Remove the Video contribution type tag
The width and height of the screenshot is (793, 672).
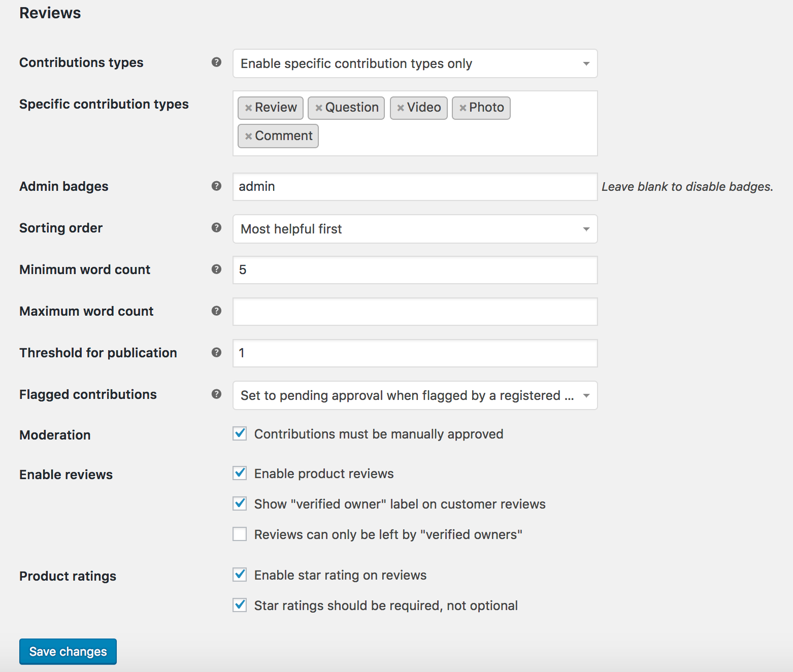point(401,108)
